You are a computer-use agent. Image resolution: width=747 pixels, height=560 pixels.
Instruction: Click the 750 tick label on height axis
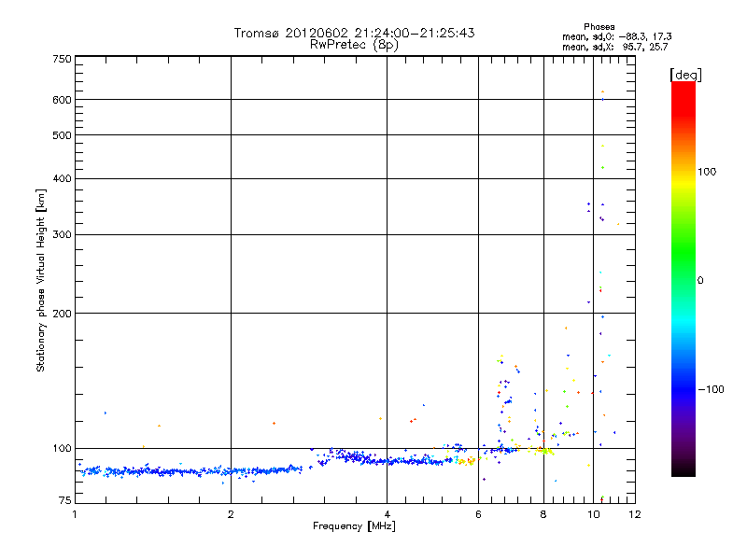62,59
